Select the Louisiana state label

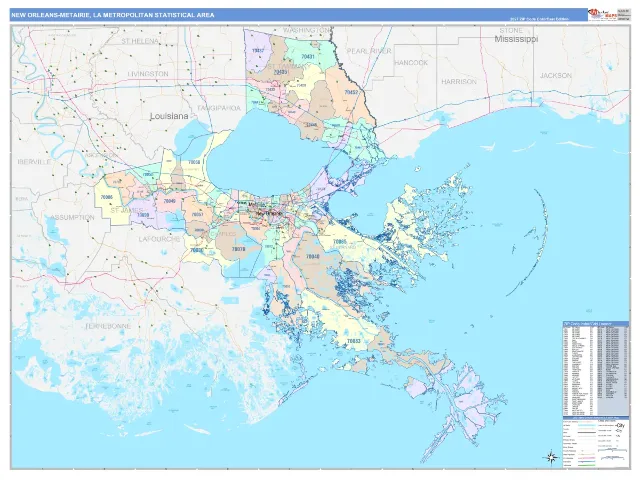point(169,116)
